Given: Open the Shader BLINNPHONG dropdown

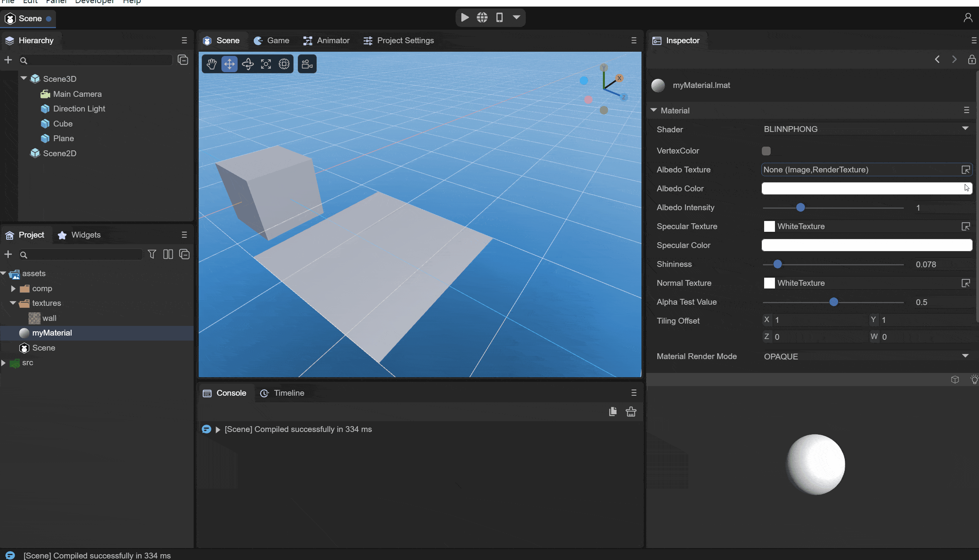Looking at the screenshot, I should pyautogui.click(x=866, y=129).
